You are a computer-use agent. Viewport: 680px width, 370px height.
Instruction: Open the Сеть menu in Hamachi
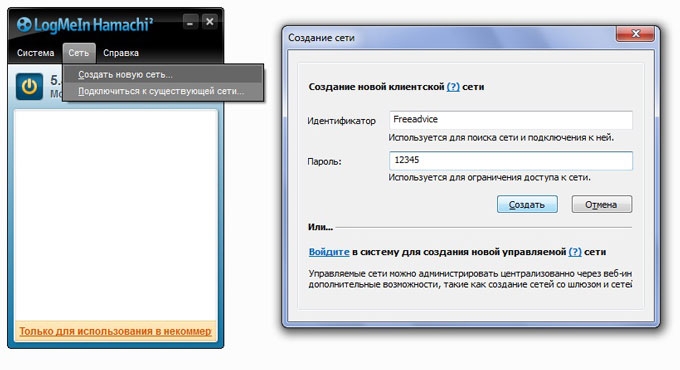pos(78,53)
